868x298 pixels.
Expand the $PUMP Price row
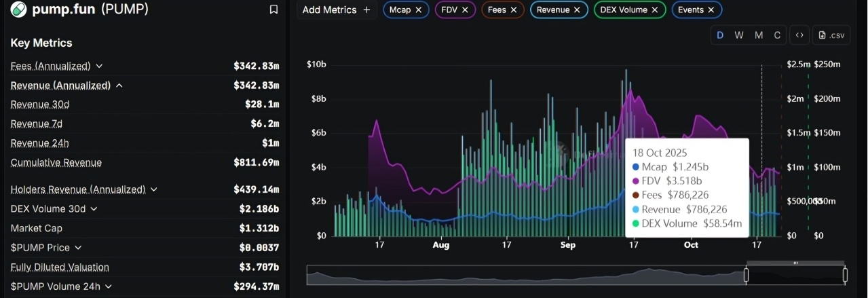(78, 248)
